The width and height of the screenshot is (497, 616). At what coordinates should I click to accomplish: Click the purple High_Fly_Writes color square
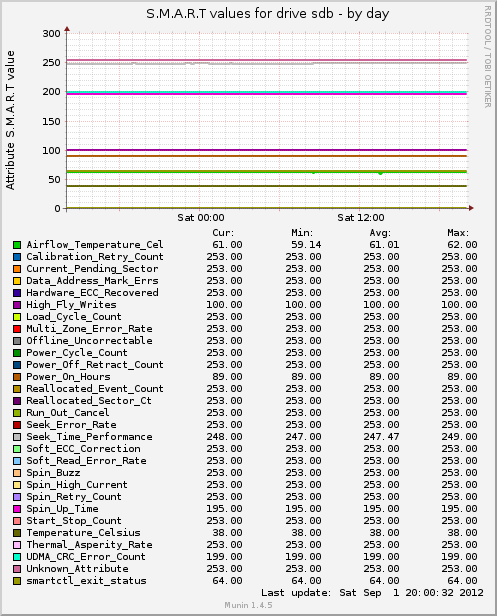pyautogui.click(x=17, y=305)
